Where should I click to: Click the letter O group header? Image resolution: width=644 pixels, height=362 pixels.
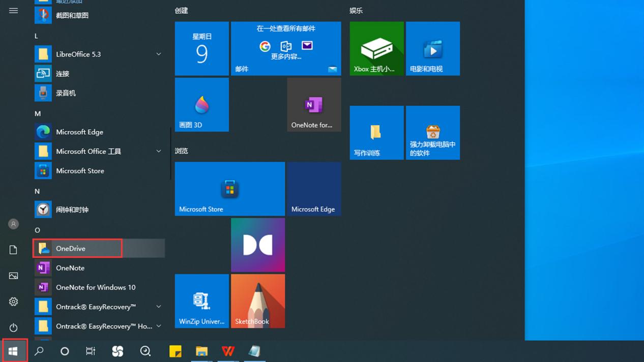[37, 230]
